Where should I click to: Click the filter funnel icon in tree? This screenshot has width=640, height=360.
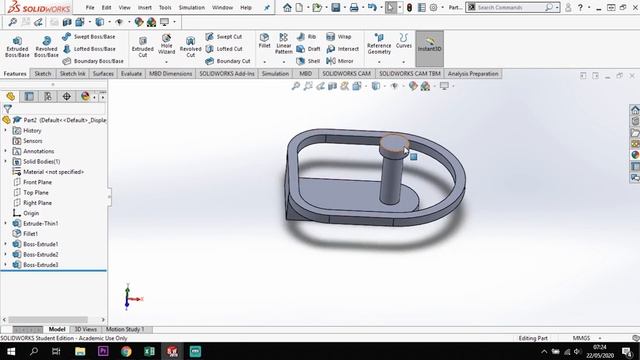tap(8, 109)
